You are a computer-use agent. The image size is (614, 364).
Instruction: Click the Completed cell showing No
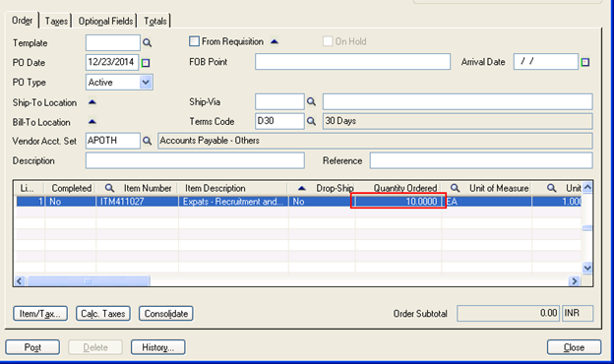[x=71, y=201]
